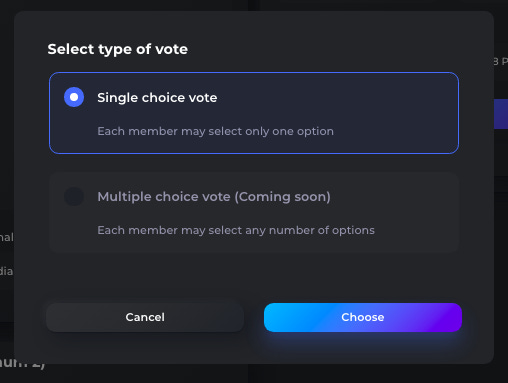
Task: Click 'Each member may select only one option' description
Action: [x=215, y=131]
